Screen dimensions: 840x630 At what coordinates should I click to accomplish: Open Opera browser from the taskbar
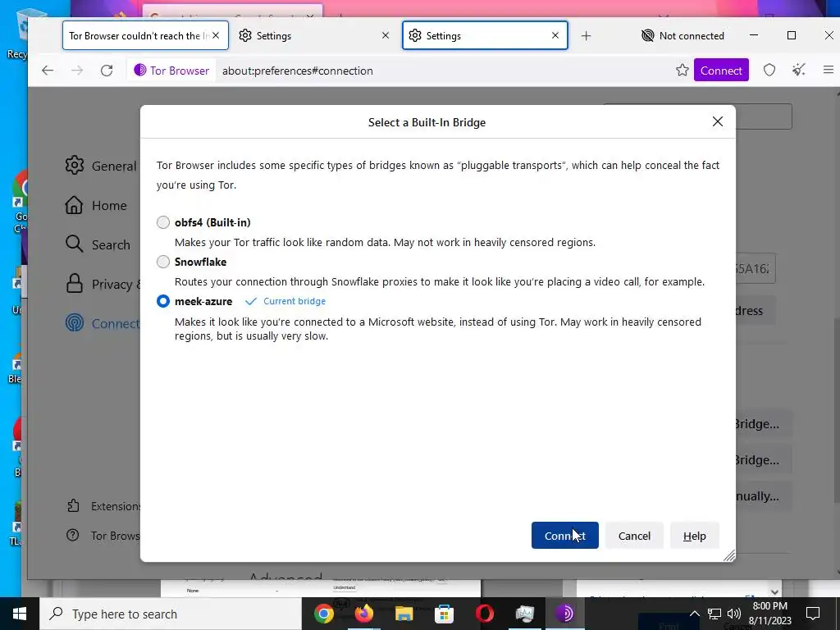click(x=484, y=614)
